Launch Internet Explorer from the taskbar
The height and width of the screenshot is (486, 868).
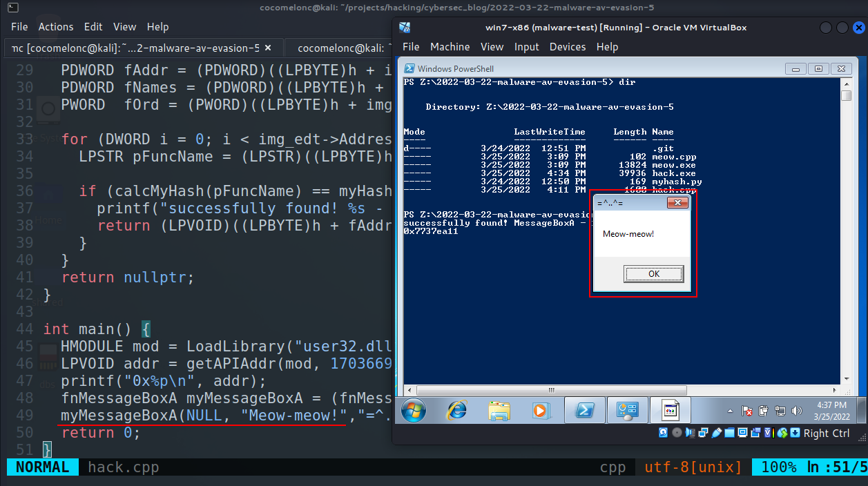[x=456, y=411]
